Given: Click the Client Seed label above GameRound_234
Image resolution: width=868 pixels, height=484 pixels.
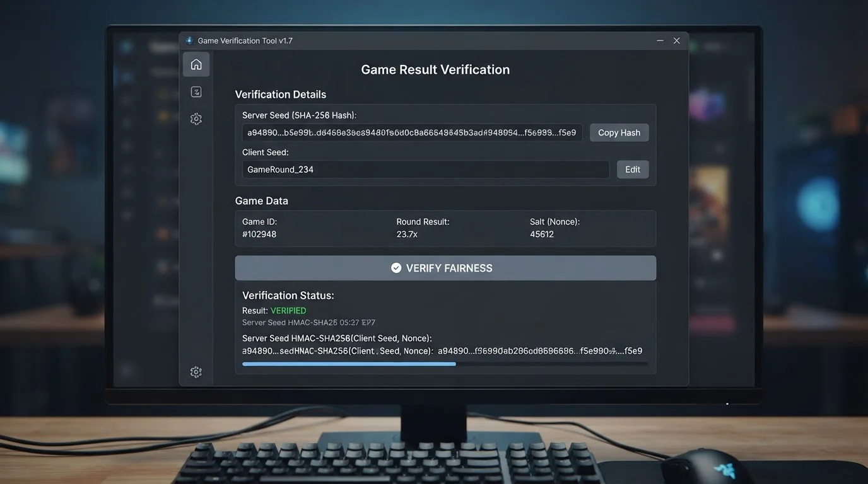Looking at the screenshot, I should pos(266,153).
